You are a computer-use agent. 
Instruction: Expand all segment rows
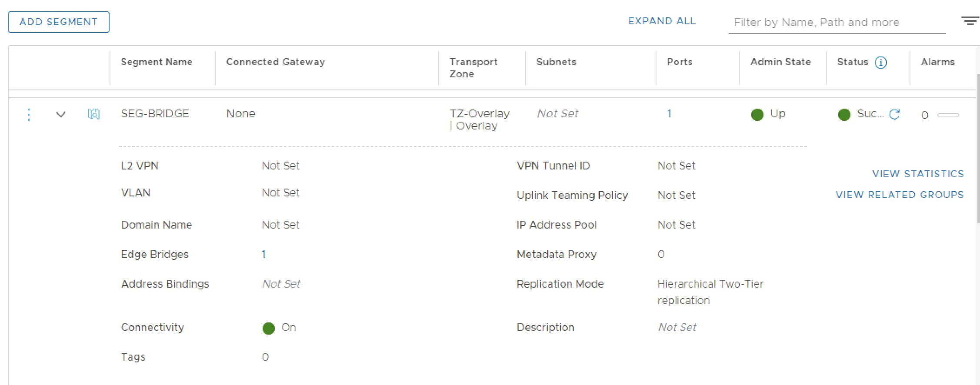click(662, 21)
